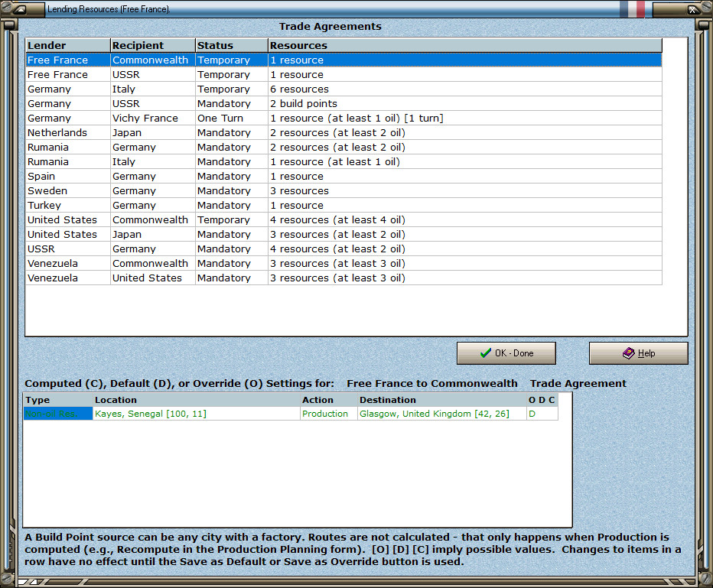Click the Production action cell

pos(328,414)
